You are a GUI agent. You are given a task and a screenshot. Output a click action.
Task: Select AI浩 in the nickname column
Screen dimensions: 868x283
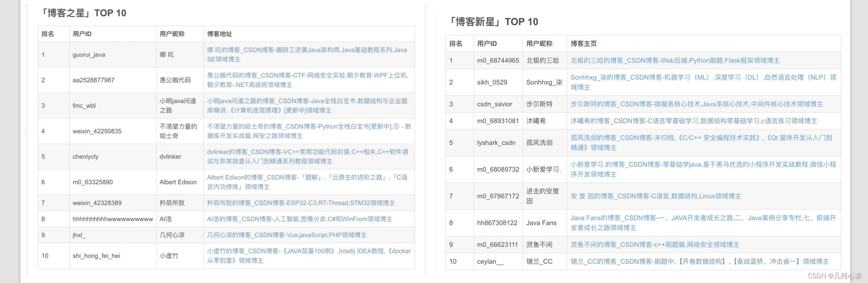click(166, 219)
